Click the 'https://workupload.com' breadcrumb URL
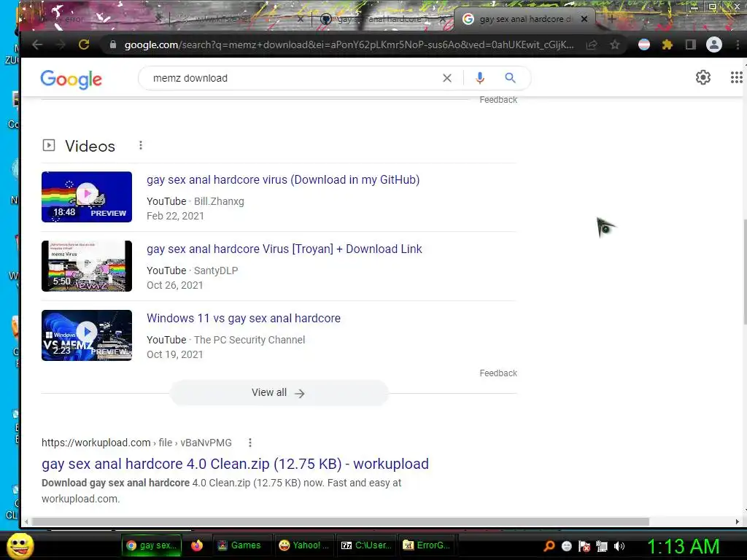This screenshot has width=747, height=560. [96, 443]
